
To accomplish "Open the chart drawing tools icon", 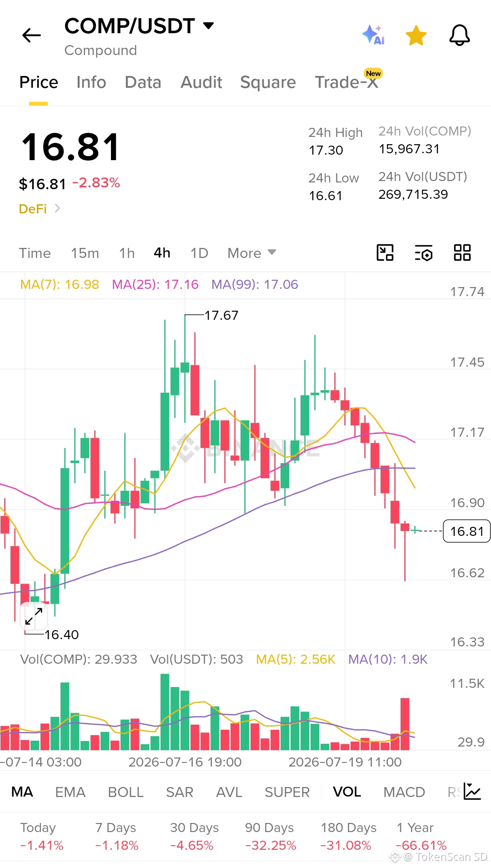I will (x=385, y=252).
